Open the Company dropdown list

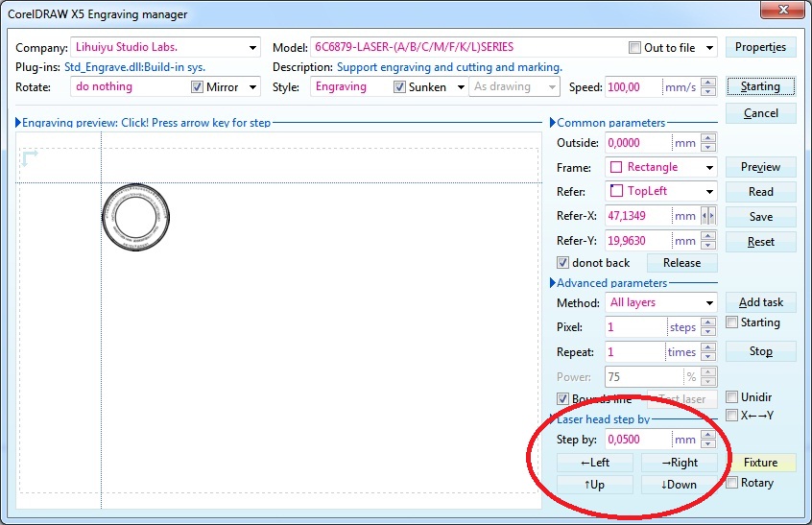(252, 48)
